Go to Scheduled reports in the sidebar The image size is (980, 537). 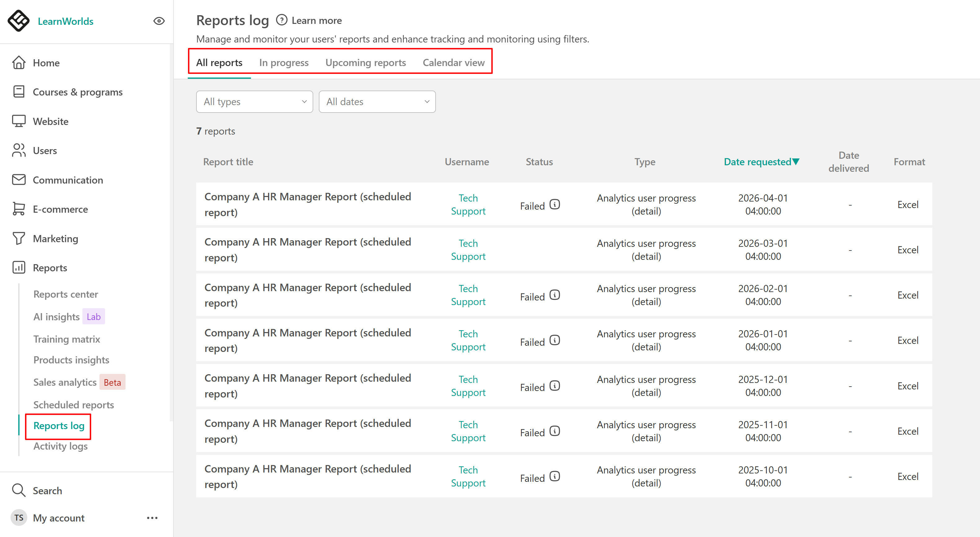(73, 405)
